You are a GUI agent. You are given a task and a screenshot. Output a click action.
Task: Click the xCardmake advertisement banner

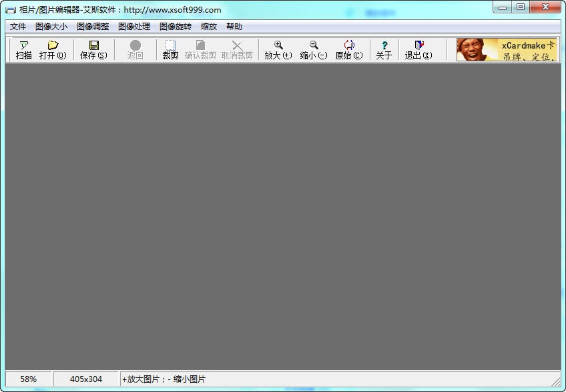click(507, 50)
